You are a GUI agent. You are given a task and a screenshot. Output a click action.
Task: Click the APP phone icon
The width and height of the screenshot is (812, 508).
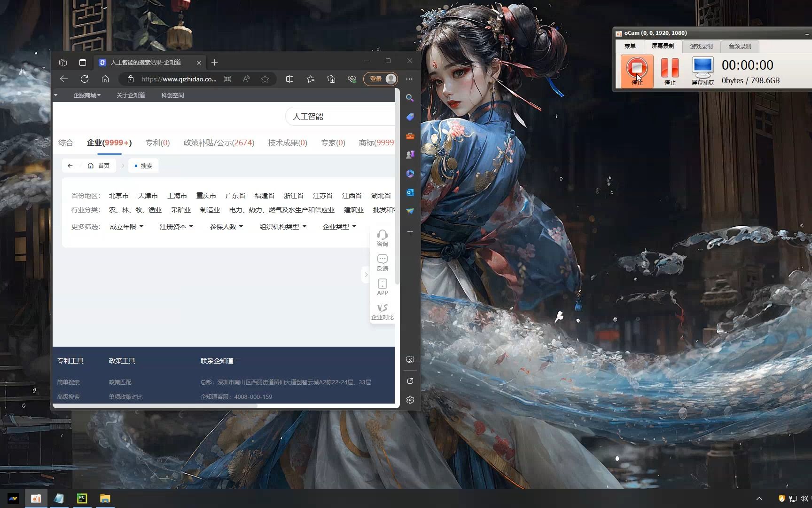(383, 287)
